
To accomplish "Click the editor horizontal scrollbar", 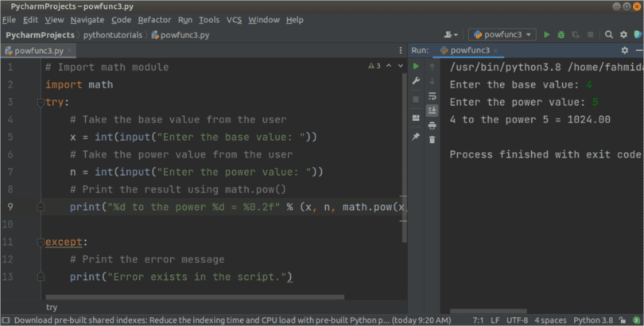I will click(195, 297).
